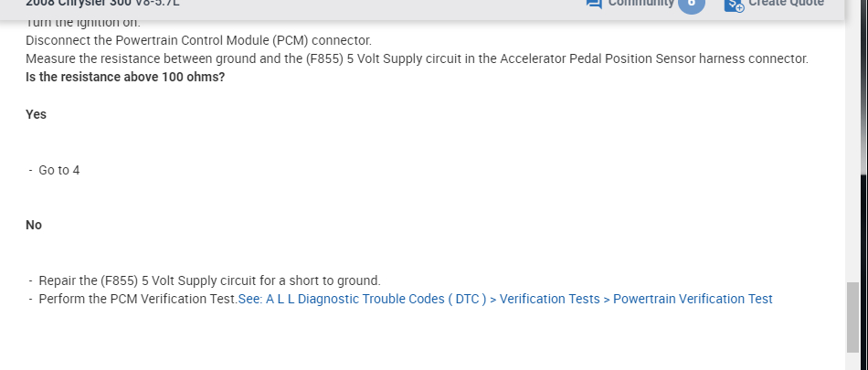Click the Measure the resistance instruction line

417,58
